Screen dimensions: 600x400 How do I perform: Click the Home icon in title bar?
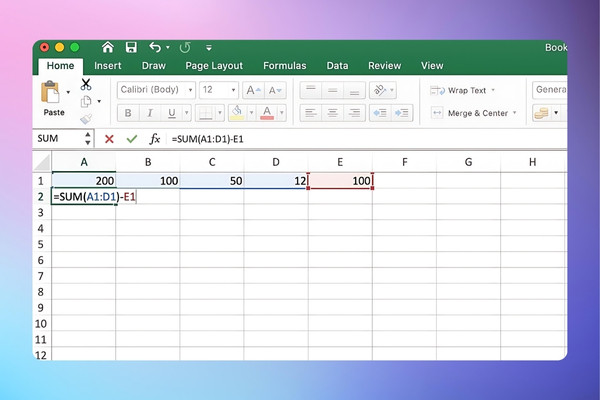108,47
